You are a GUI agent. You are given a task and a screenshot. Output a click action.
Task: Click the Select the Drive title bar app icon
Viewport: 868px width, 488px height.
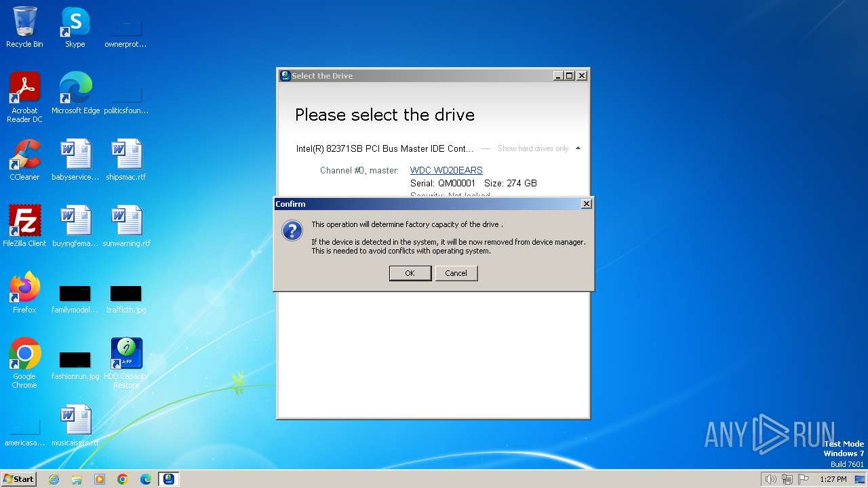285,76
